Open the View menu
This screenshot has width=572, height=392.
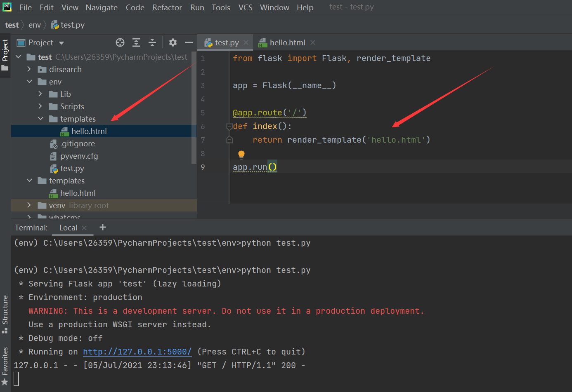click(70, 7)
